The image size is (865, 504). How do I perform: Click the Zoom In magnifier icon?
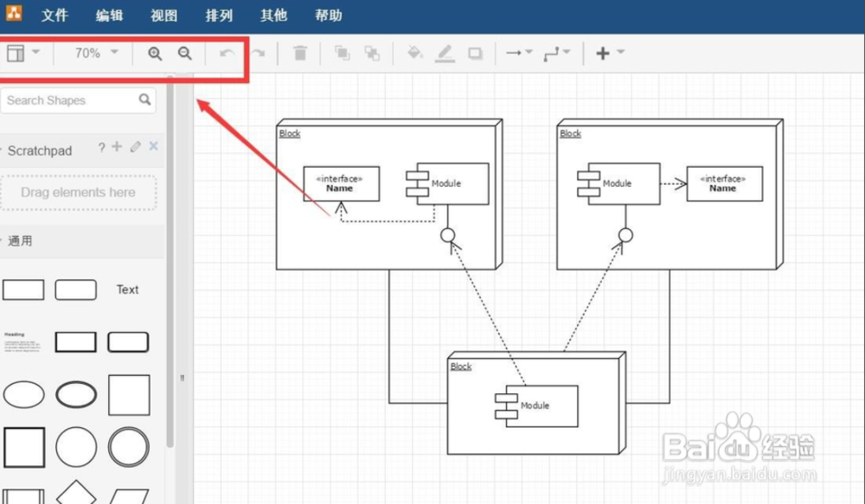coord(154,53)
